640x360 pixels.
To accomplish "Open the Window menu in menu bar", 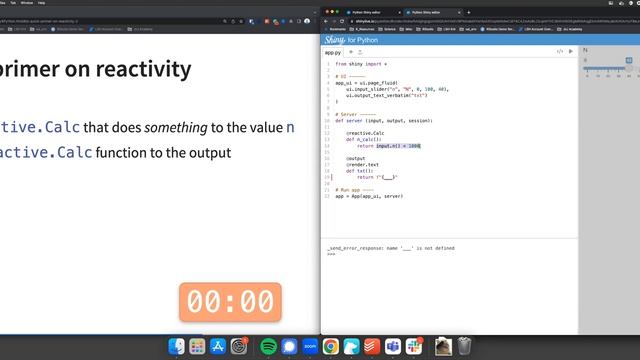I will pyautogui.click(x=27, y=3).
